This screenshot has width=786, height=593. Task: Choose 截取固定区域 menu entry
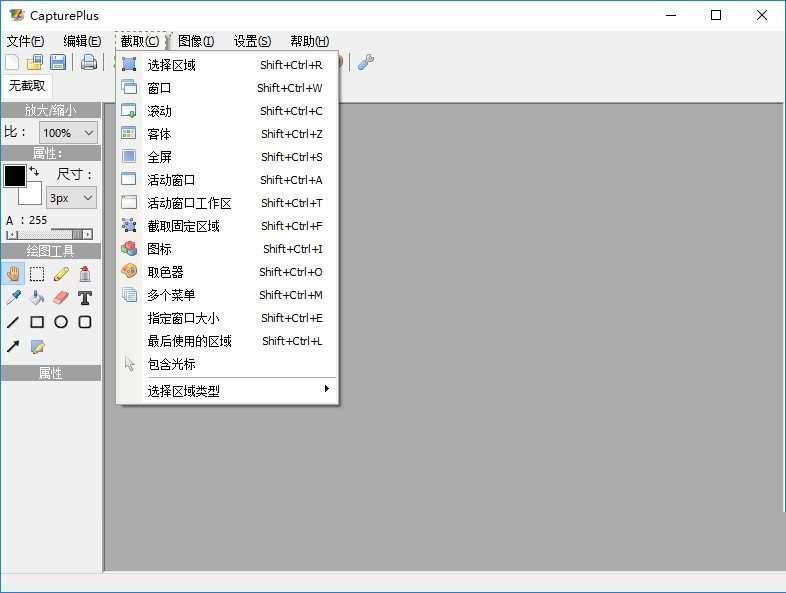pos(227,226)
